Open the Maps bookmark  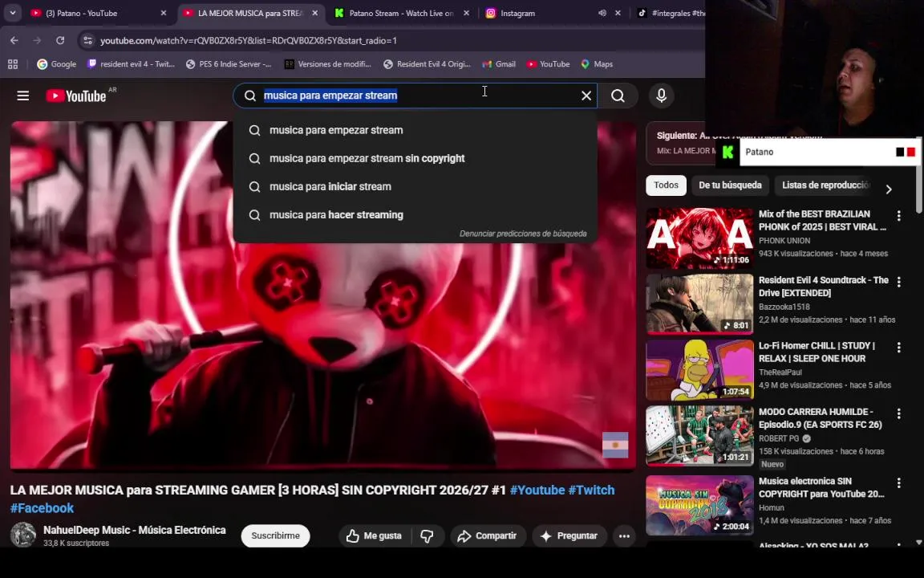[597, 64]
